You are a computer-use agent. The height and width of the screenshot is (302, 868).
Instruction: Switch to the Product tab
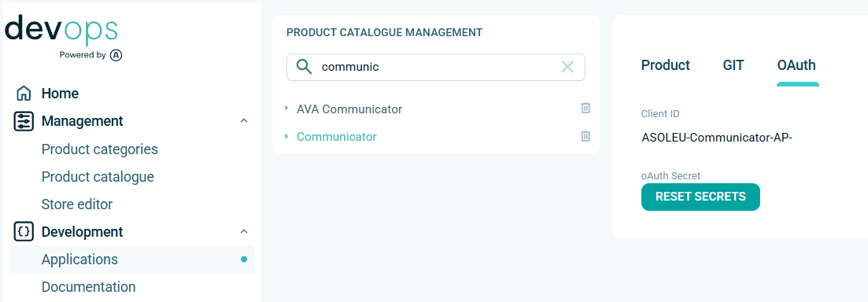tap(666, 65)
